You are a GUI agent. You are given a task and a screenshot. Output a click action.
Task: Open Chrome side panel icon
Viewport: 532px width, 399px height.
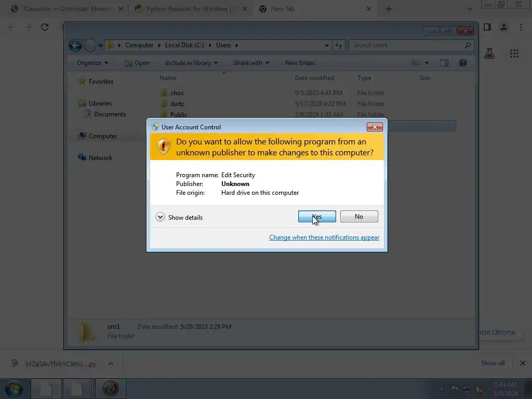pyautogui.click(x=487, y=27)
